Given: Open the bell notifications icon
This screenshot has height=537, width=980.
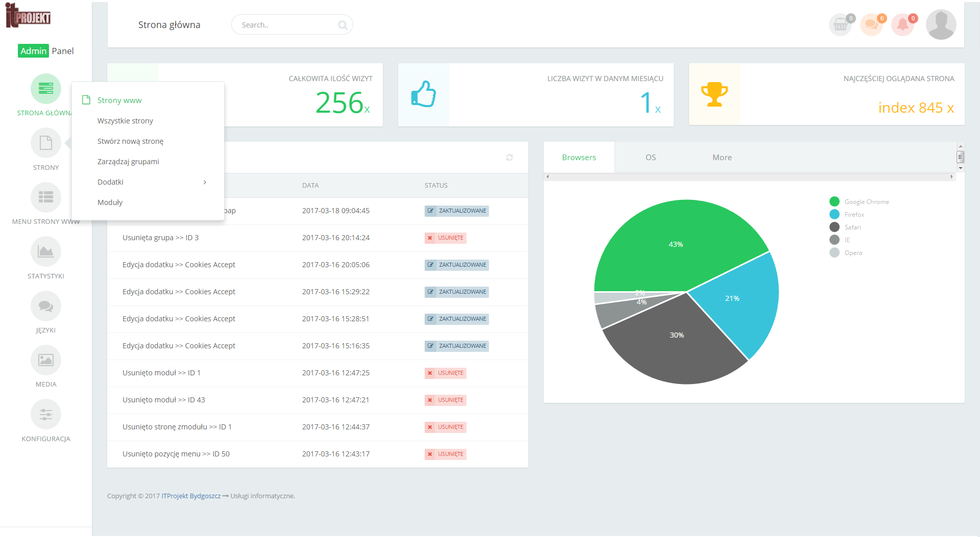Looking at the screenshot, I should click(902, 24).
